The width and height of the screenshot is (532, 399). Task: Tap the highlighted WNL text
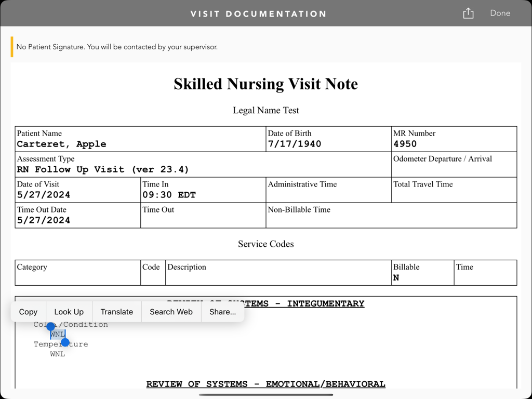57,334
